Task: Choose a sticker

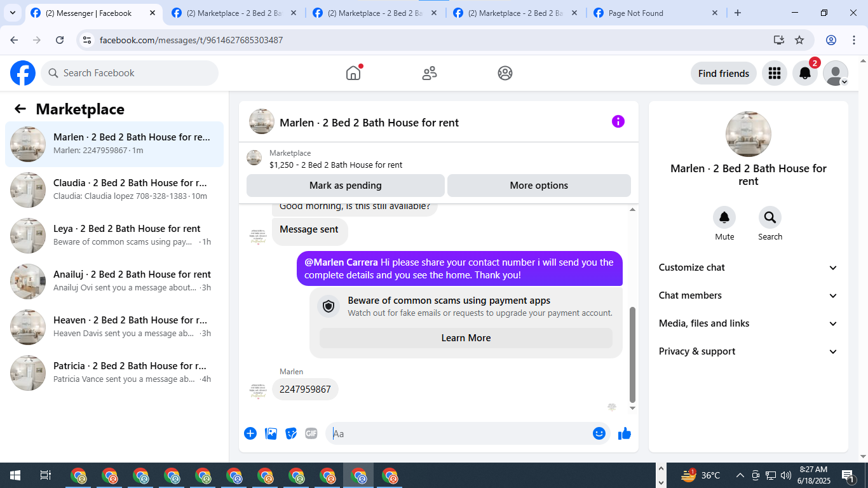Action: click(x=291, y=433)
